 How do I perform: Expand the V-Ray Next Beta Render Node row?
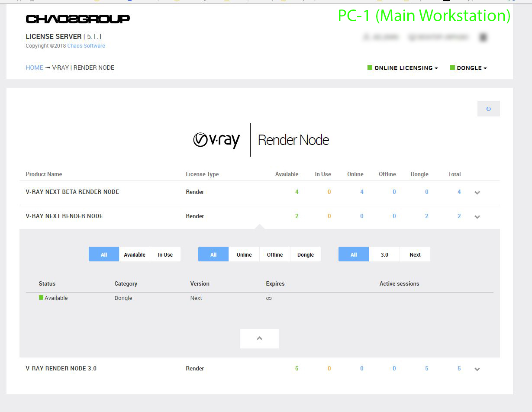pos(477,193)
